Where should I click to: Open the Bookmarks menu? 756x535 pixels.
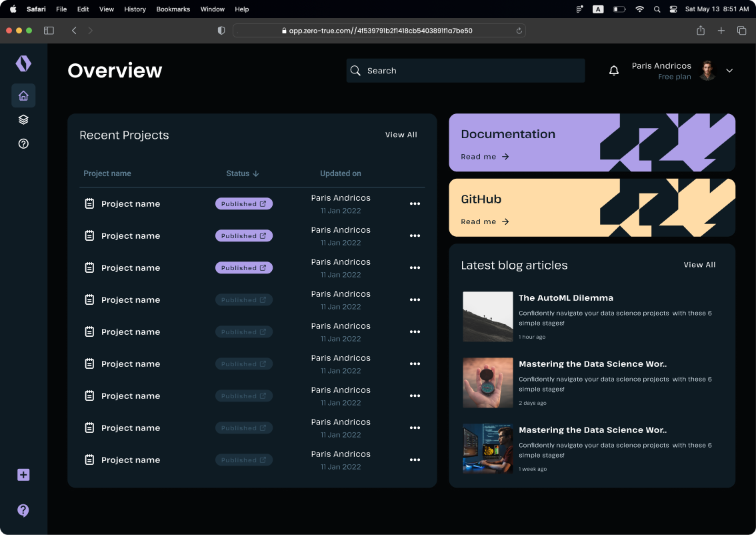click(173, 9)
